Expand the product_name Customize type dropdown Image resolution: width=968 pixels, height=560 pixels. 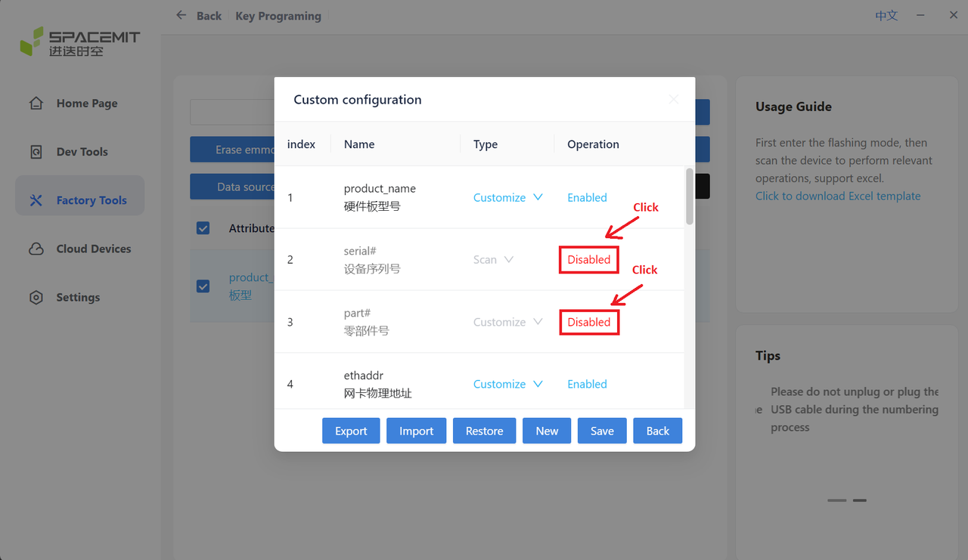(x=508, y=197)
